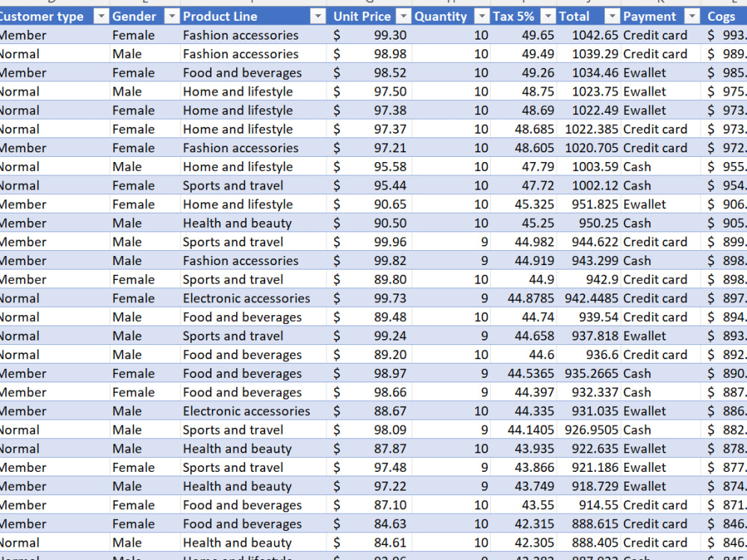Click the total cell 1020.705

pos(589,148)
